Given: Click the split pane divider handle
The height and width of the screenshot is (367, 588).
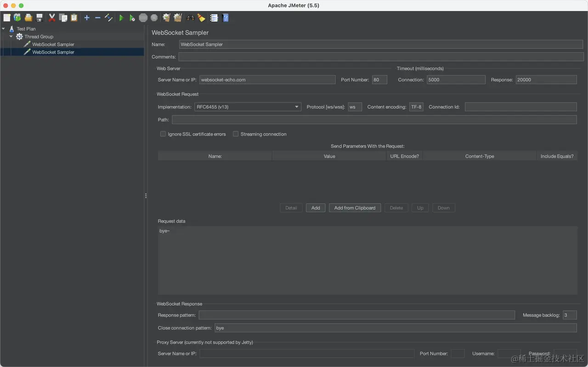Looking at the screenshot, I should pyautogui.click(x=146, y=196).
